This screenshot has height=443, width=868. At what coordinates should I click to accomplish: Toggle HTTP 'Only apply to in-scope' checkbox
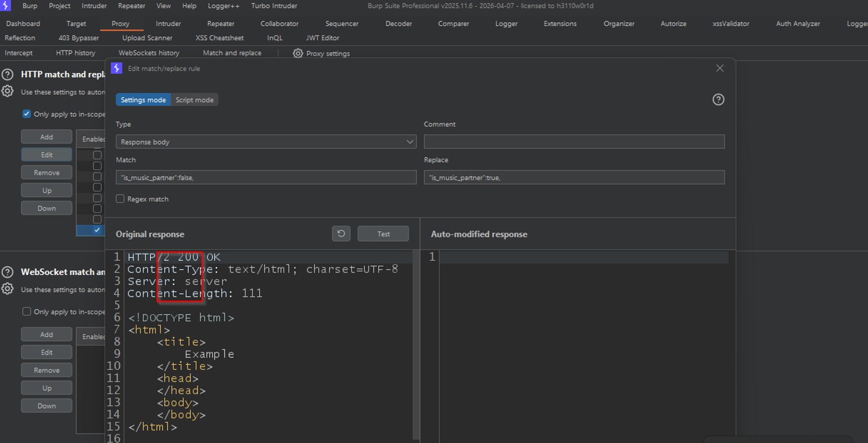26,114
